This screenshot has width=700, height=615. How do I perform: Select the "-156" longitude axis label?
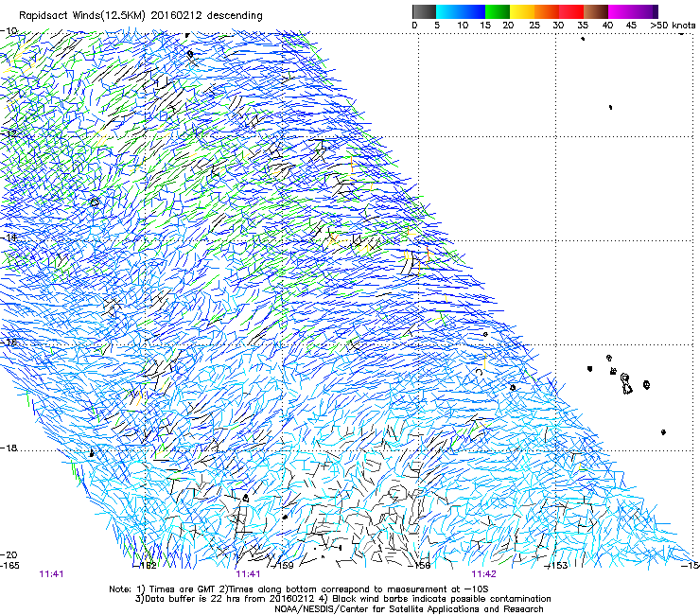420,566
